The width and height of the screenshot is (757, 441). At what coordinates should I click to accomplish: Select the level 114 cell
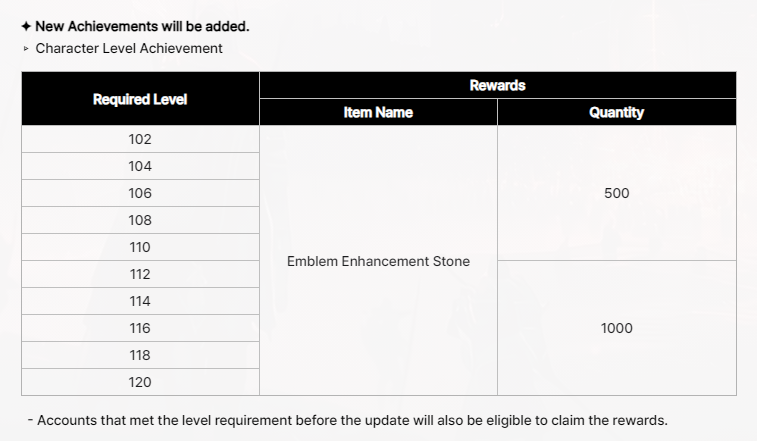(x=140, y=301)
